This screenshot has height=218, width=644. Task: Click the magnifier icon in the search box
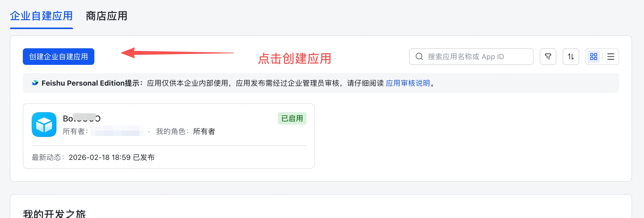419,57
